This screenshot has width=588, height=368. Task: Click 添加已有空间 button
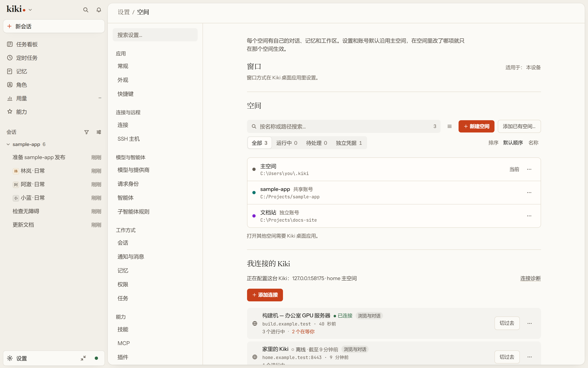pos(519,126)
